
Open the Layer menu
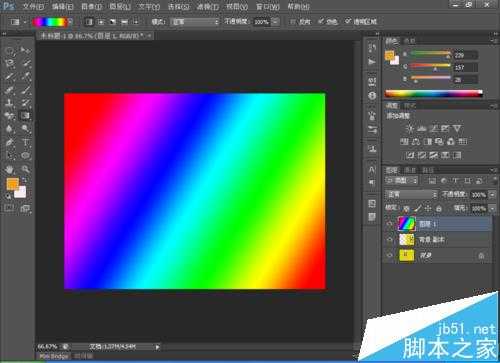[120, 6]
